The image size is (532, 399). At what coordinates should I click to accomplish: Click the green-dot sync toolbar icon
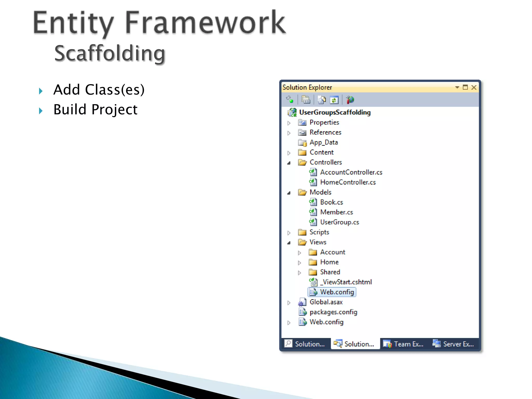pos(290,99)
